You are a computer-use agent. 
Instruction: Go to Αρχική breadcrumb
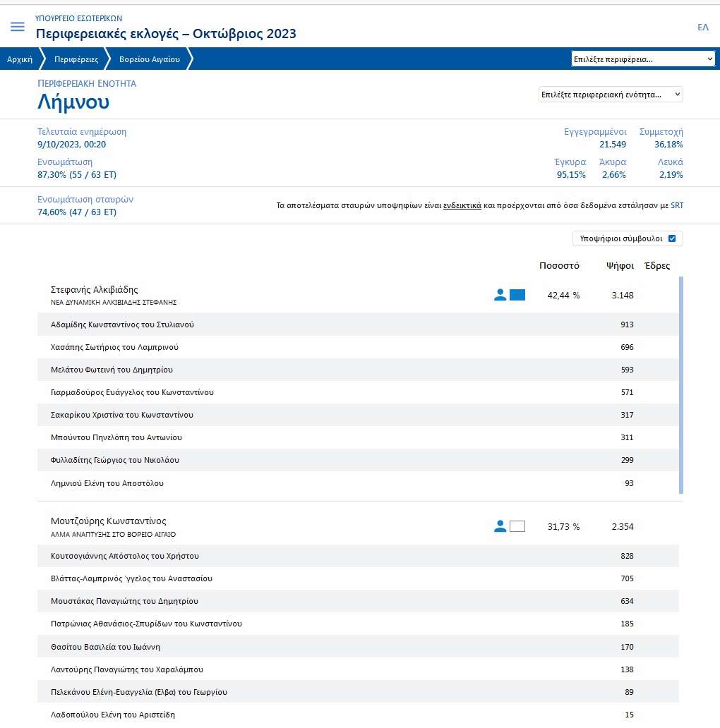(20, 59)
